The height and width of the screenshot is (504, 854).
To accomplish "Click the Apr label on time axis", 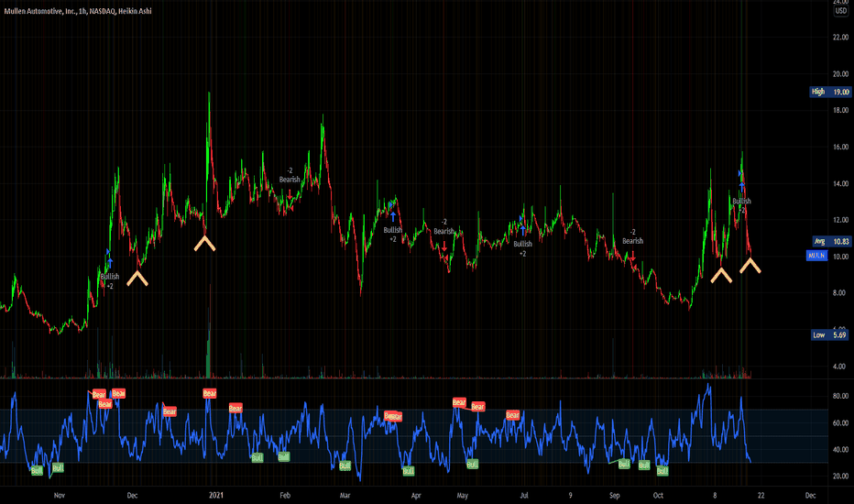I will (416, 495).
